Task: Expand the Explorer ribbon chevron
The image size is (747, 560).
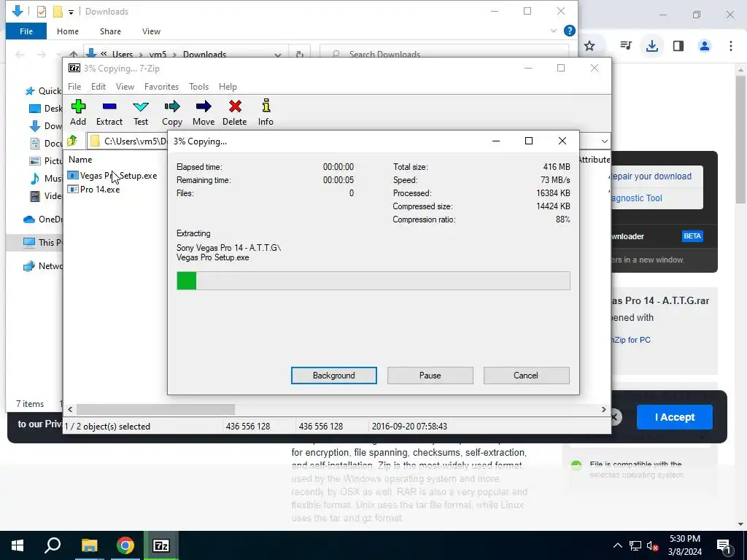Action: (x=554, y=31)
